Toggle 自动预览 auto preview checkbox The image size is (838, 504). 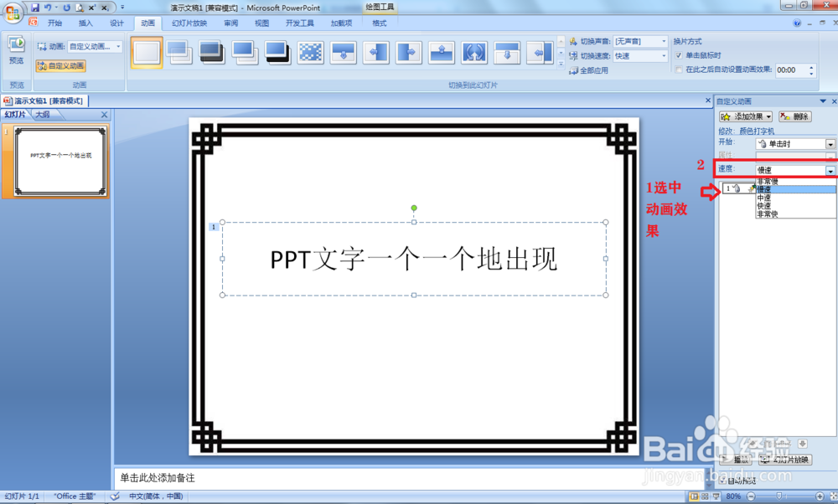722,480
